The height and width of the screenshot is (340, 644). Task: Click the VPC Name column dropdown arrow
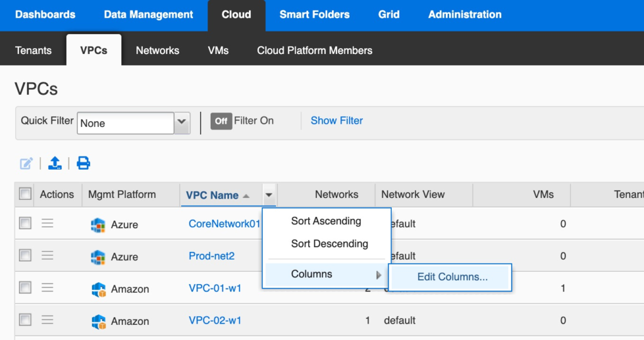pos(269,195)
